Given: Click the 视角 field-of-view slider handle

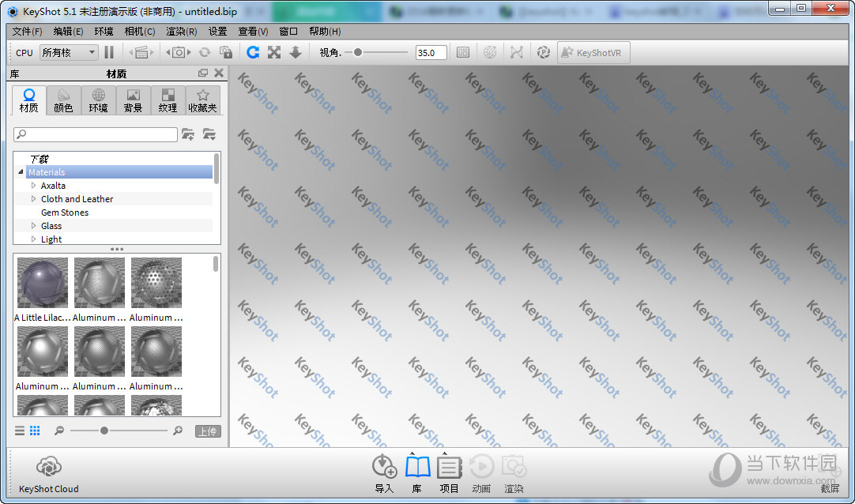Looking at the screenshot, I should [358, 52].
